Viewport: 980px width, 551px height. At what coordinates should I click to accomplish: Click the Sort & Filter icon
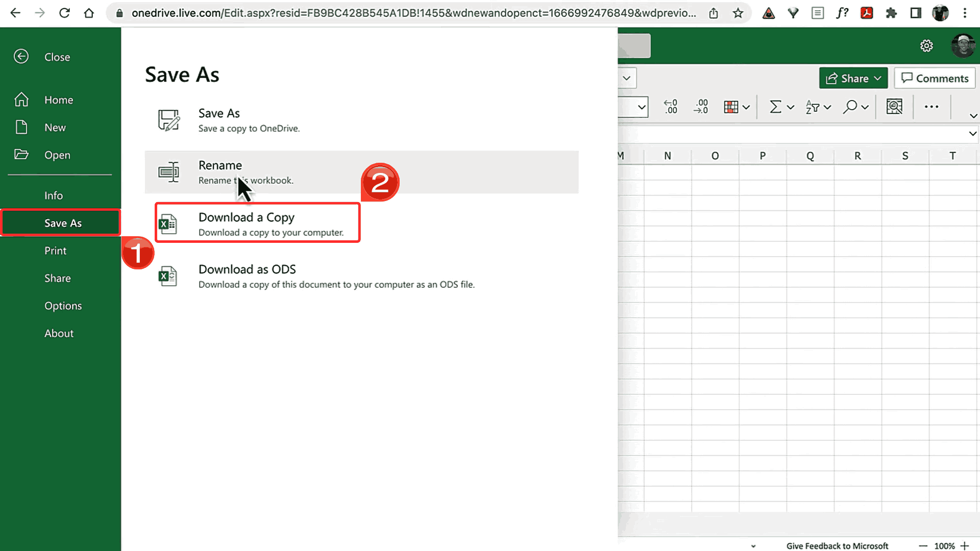coord(812,107)
